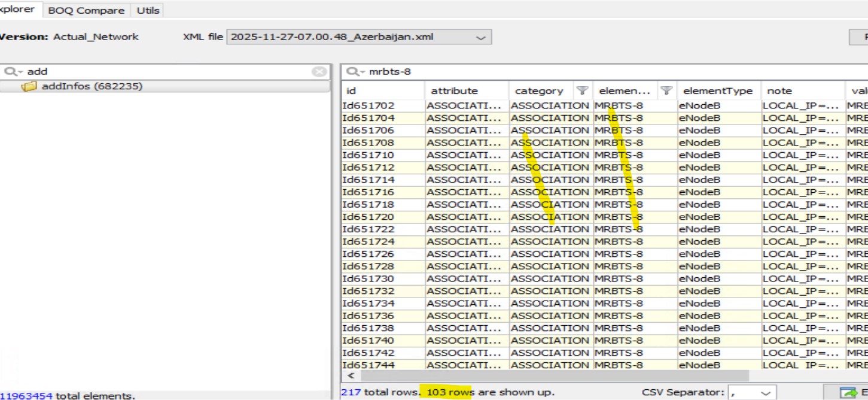Click the magnifier icon in the mrbts-8 search
The width and height of the screenshot is (868, 400).
(352, 72)
